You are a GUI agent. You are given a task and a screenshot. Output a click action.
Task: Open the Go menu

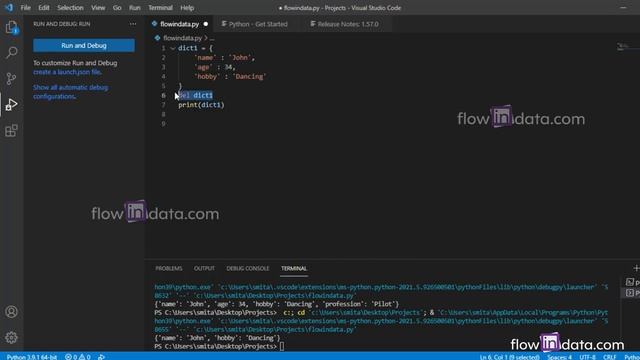click(117, 8)
